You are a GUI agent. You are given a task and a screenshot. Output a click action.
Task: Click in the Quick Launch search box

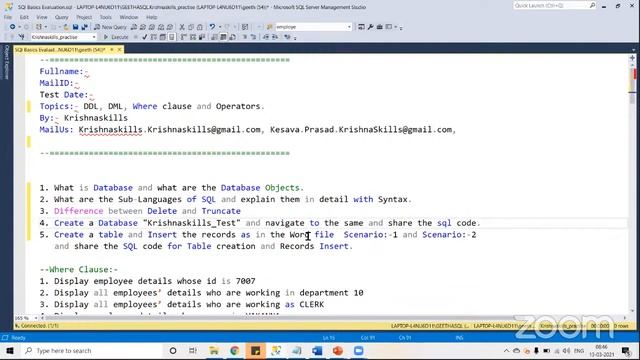coord(551,5)
